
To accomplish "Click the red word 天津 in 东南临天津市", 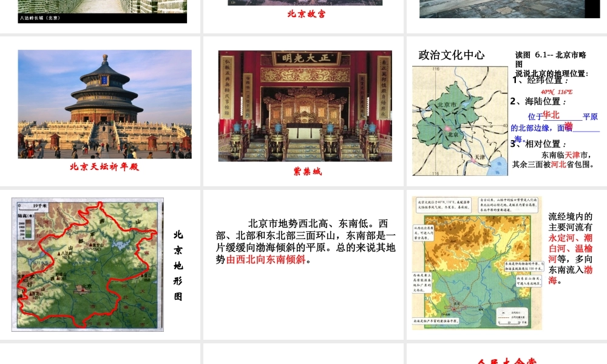I will [572, 155].
